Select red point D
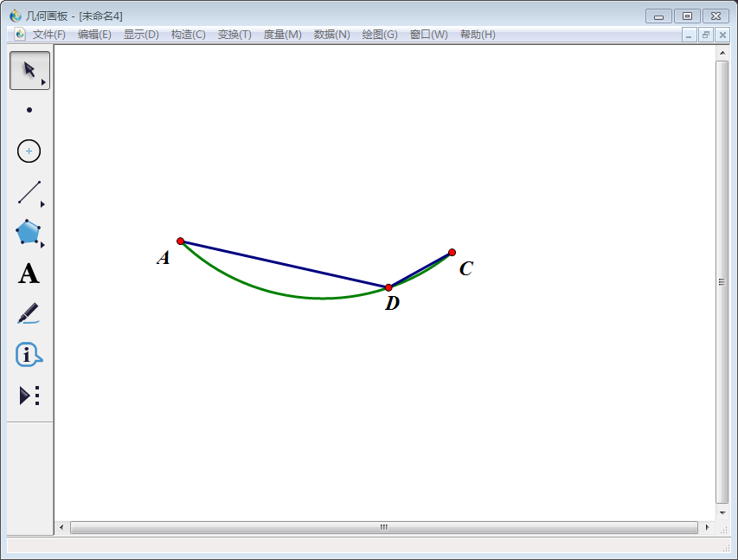This screenshot has width=738, height=560. tap(388, 287)
